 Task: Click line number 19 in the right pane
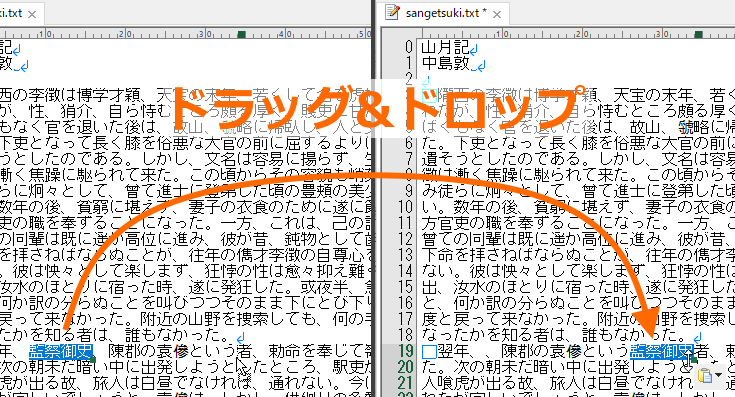pos(405,351)
